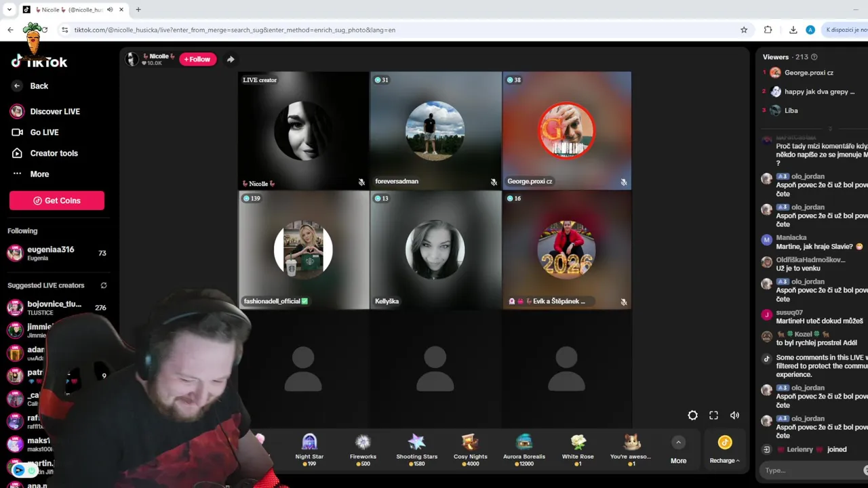Go back using browser back arrow
The height and width of the screenshot is (488, 868).
(10, 30)
